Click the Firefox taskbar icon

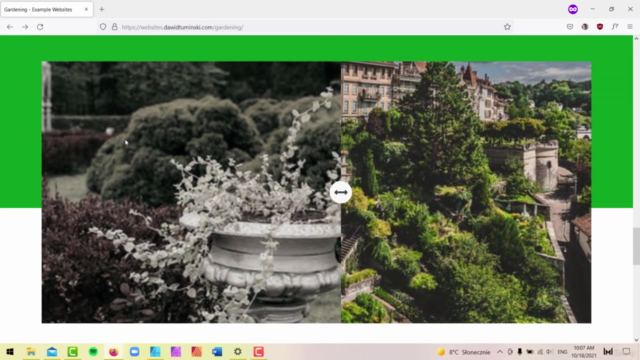[x=114, y=351]
